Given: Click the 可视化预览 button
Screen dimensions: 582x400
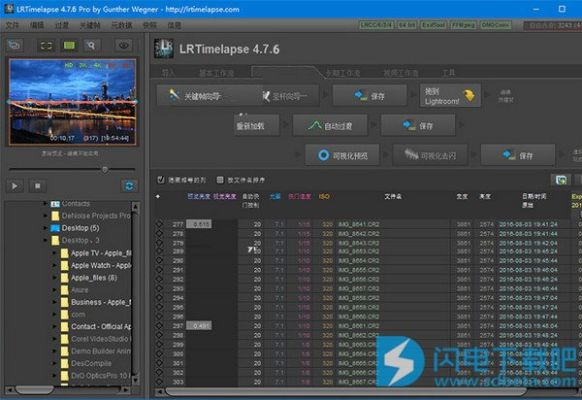Looking at the screenshot, I should (x=342, y=155).
